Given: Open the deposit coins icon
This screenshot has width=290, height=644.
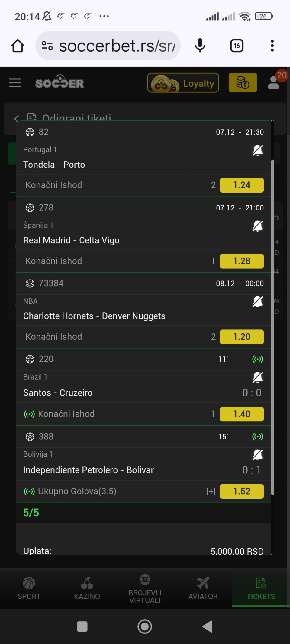Looking at the screenshot, I should pos(243,83).
